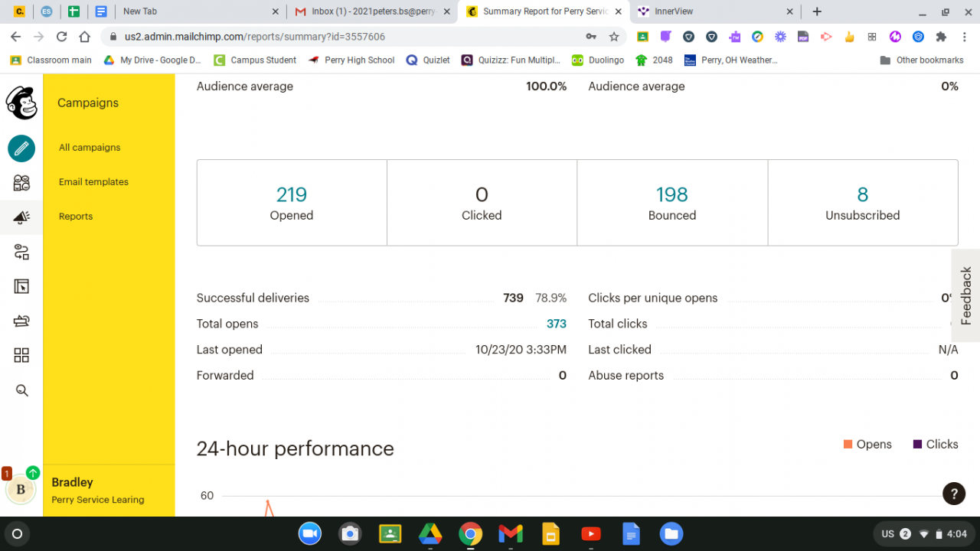Screen dimensions: 980x551
Task: Click the browser Back arrow
Action: [15, 37]
